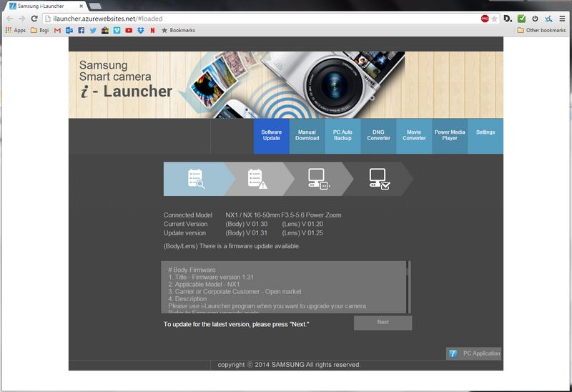Open the PC Auto Backup tab
The image size is (572, 392).
342,135
